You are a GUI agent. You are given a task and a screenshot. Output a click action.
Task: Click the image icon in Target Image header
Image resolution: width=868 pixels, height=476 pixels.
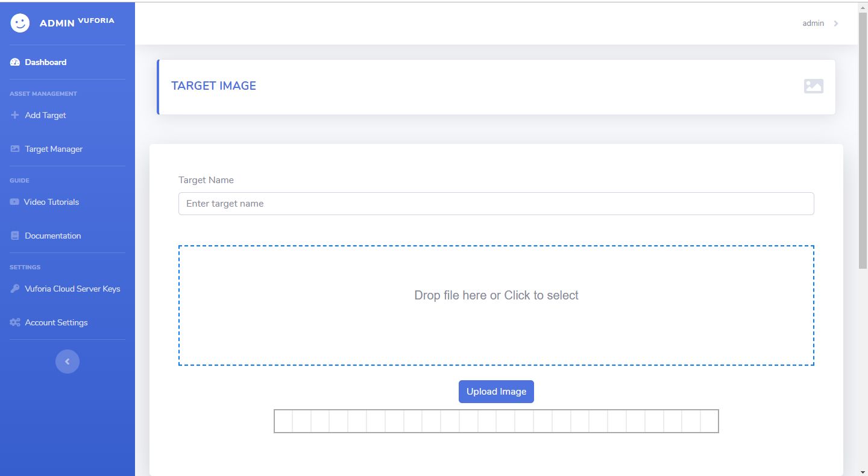click(813, 86)
